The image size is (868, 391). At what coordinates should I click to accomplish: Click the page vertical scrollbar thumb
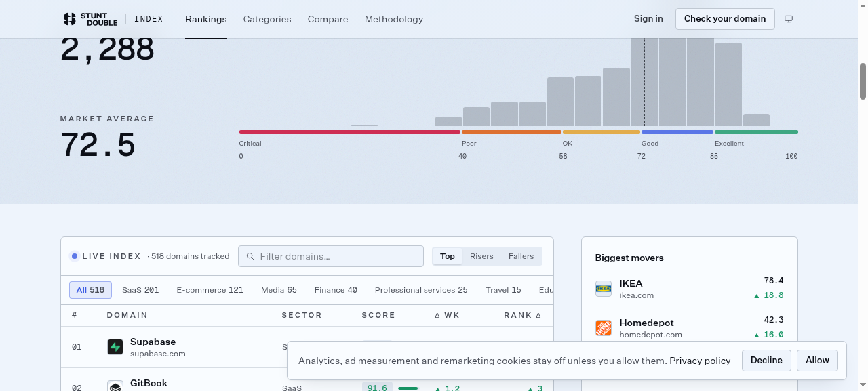[863, 81]
